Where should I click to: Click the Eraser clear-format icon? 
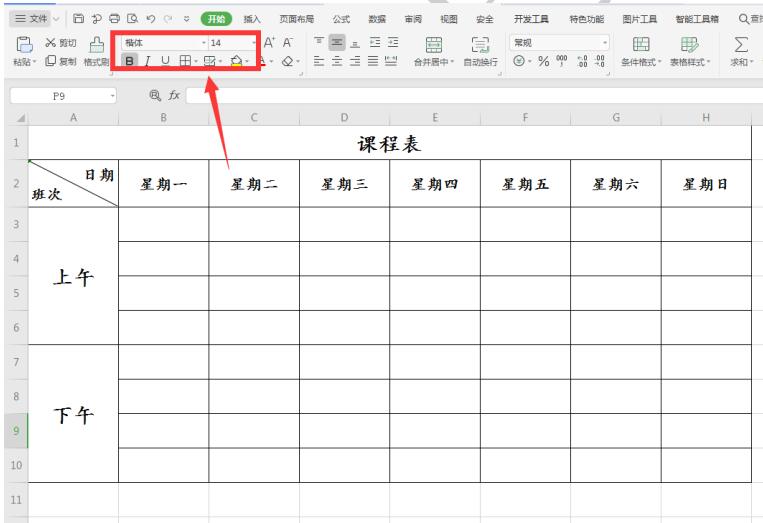pyautogui.click(x=288, y=61)
